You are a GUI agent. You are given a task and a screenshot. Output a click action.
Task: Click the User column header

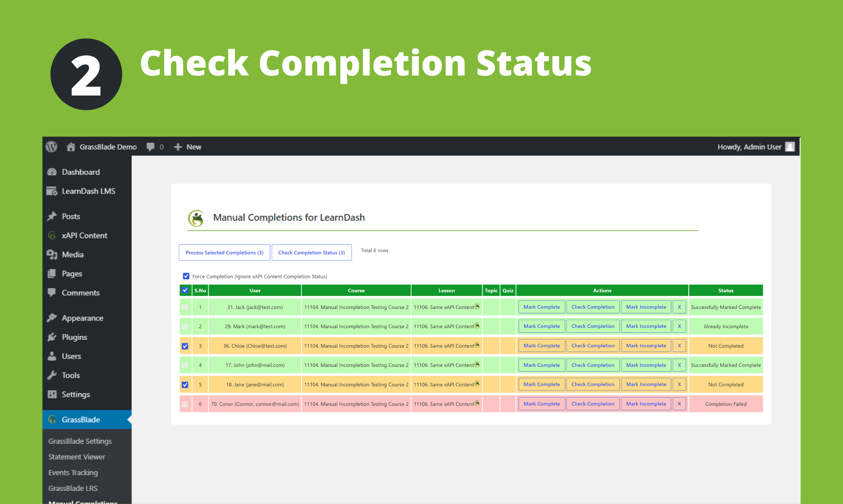(x=255, y=290)
